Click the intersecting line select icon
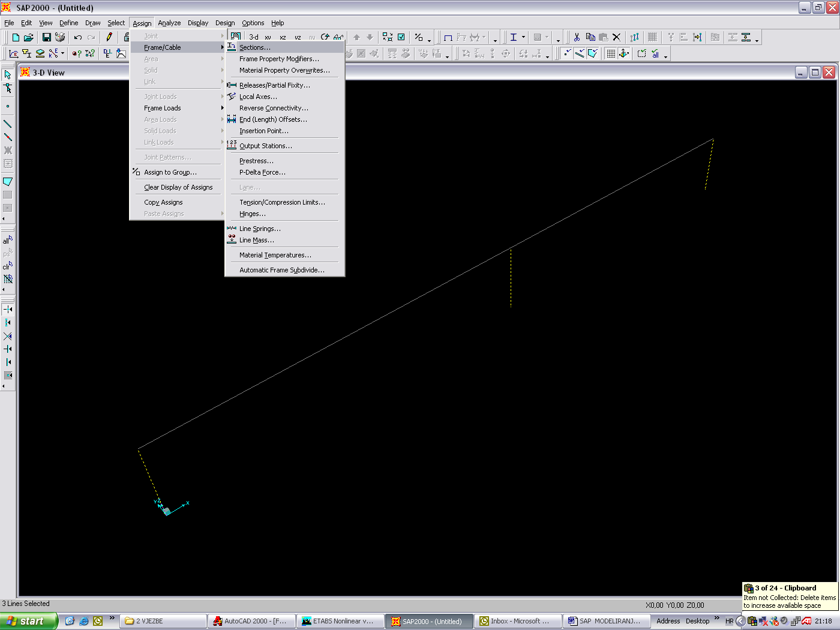840x630 pixels. point(8,279)
